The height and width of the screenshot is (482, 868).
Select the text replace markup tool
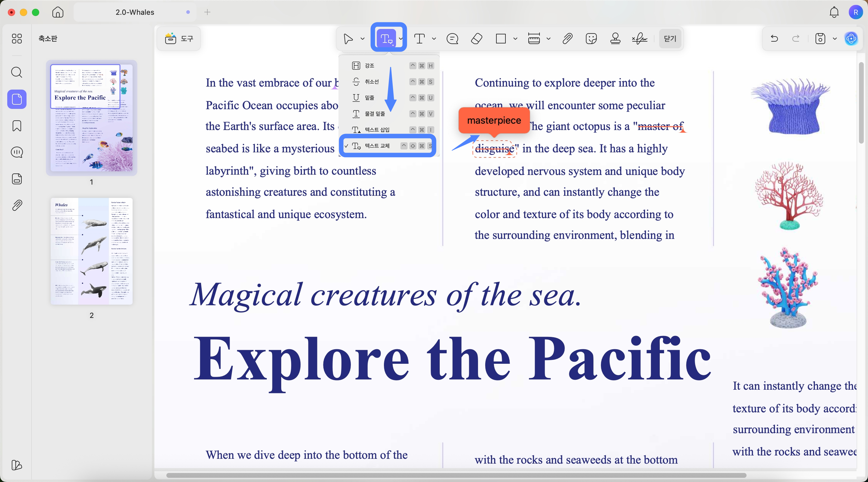(x=386, y=39)
